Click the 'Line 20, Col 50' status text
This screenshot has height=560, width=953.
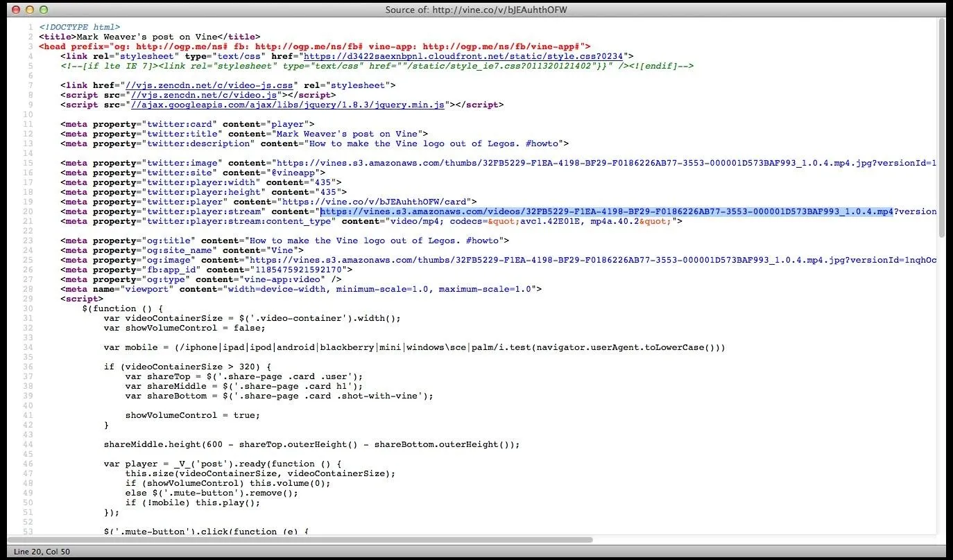click(42, 552)
